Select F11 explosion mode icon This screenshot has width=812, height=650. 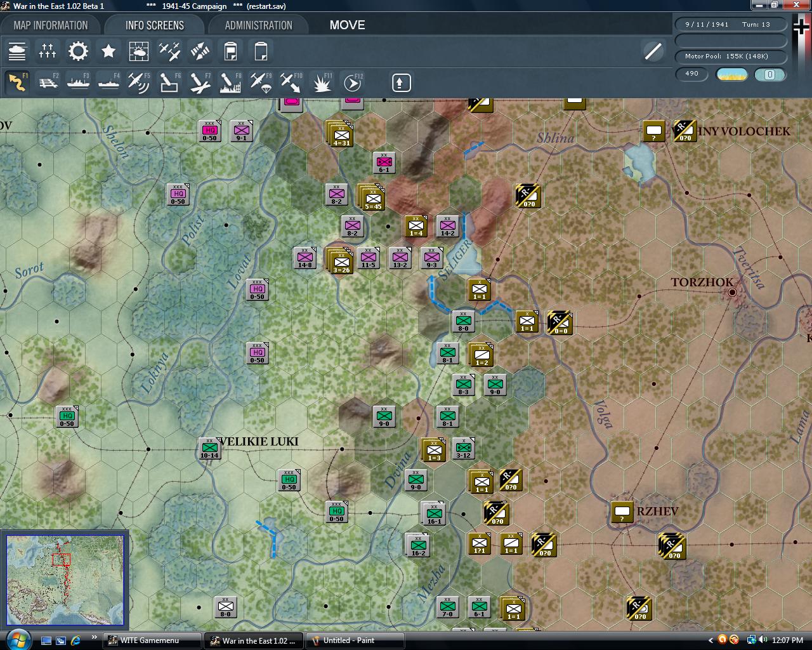coord(322,83)
